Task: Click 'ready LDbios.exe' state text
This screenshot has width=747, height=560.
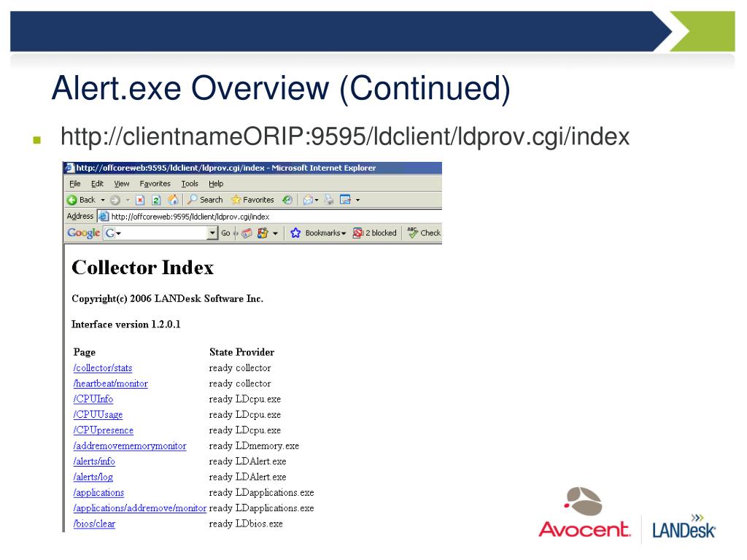Action: pyautogui.click(x=246, y=524)
